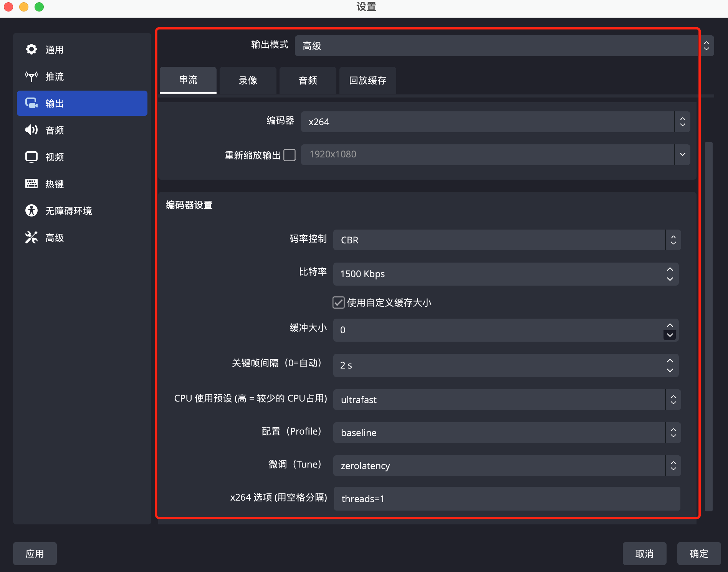Expand the 编码器 x264 dropdown
The image size is (728, 572).
click(x=495, y=122)
